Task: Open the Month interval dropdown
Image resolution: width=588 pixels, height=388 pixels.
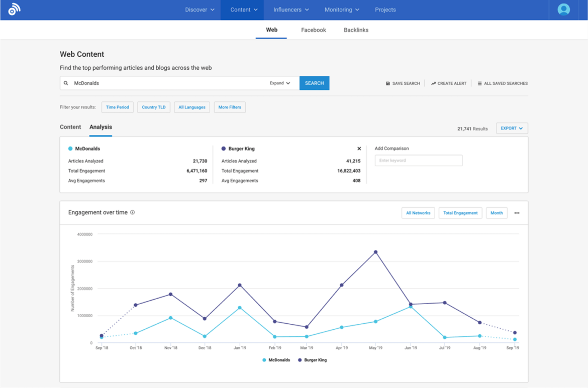Action: coord(496,213)
